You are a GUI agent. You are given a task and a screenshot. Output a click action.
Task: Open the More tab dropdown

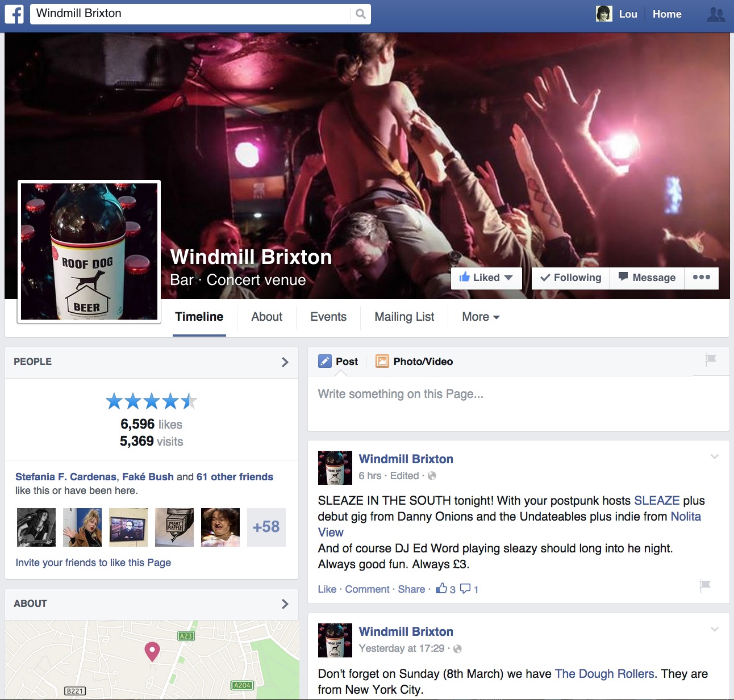click(x=481, y=317)
